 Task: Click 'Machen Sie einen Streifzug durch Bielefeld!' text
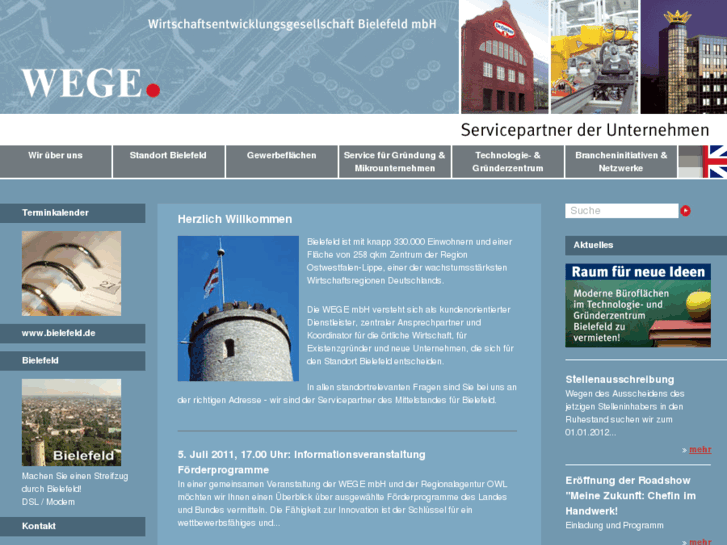pyautogui.click(x=75, y=482)
